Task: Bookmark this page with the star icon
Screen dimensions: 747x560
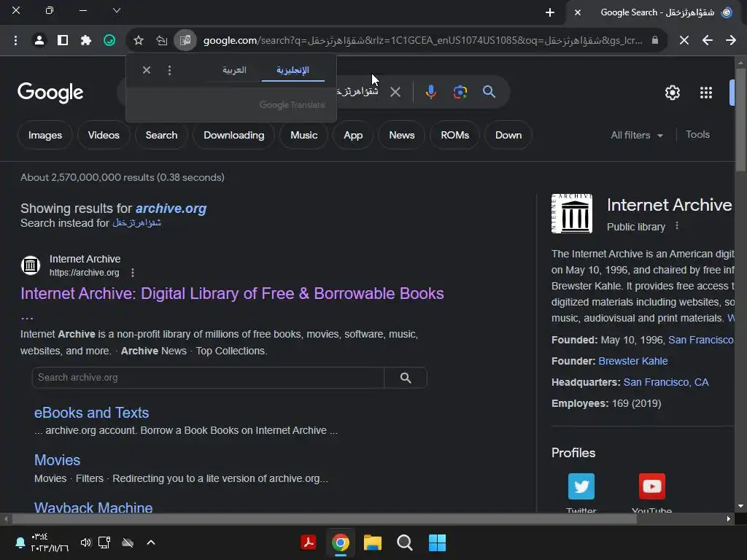Action: pos(139,41)
